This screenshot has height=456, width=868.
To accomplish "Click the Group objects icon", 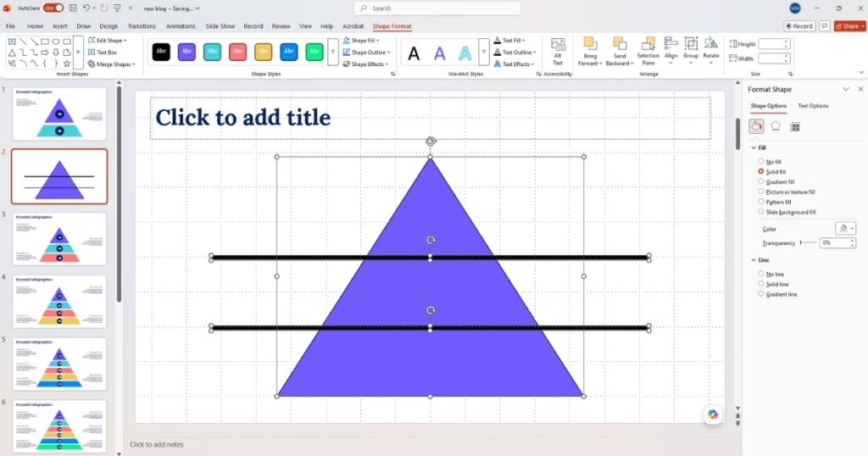I will tap(690, 52).
